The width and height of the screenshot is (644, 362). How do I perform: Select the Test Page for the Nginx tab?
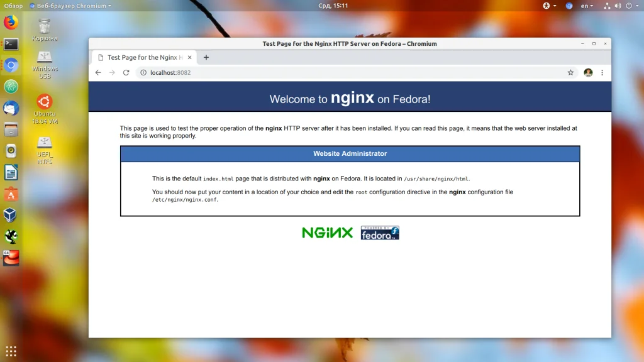[144, 57]
